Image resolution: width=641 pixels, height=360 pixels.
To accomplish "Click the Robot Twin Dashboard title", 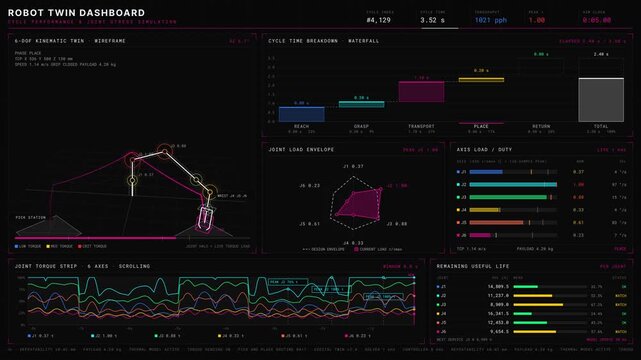I will click(76, 13).
